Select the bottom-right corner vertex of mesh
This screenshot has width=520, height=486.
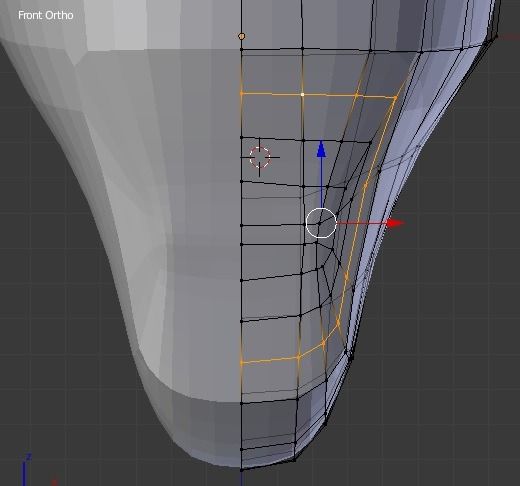point(294,460)
